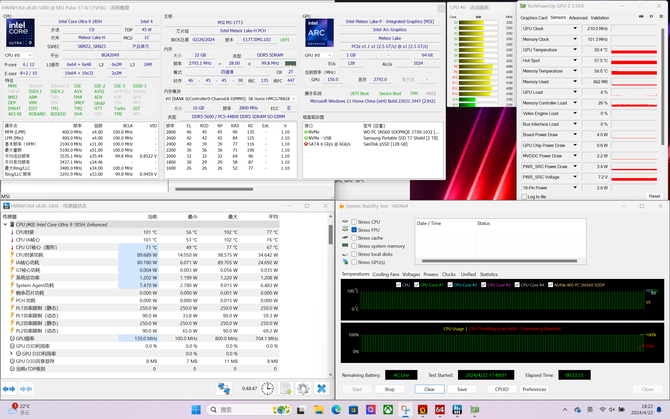
Task: Click AIDA64 red 64 taskbar icon
Action: [440, 410]
